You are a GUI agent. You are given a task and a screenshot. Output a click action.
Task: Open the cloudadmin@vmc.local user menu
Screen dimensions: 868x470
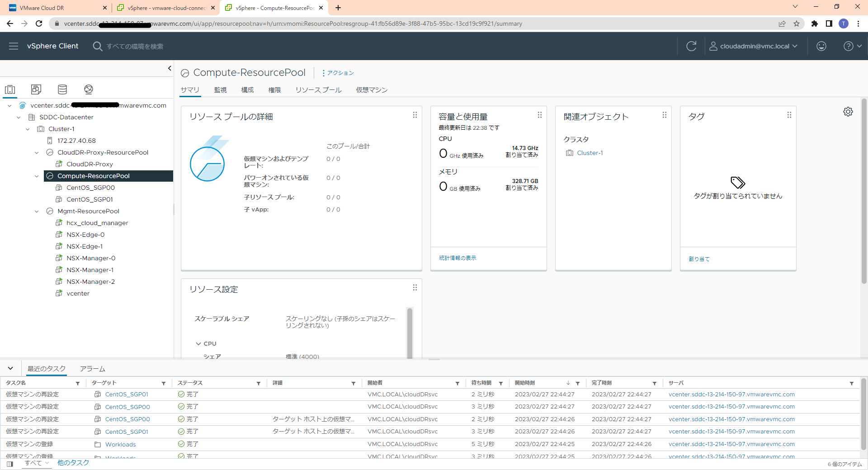pyautogui.click(x=753, y=46)
